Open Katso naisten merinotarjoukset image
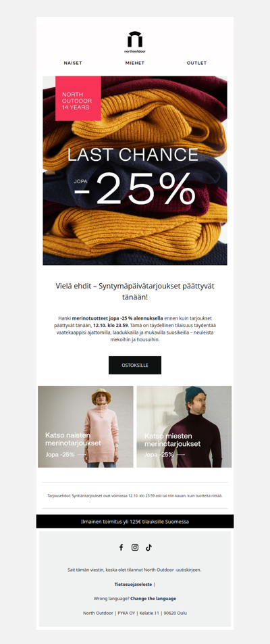Image resolution: width=270 pixels, height=644 pixels. (86, 426)
